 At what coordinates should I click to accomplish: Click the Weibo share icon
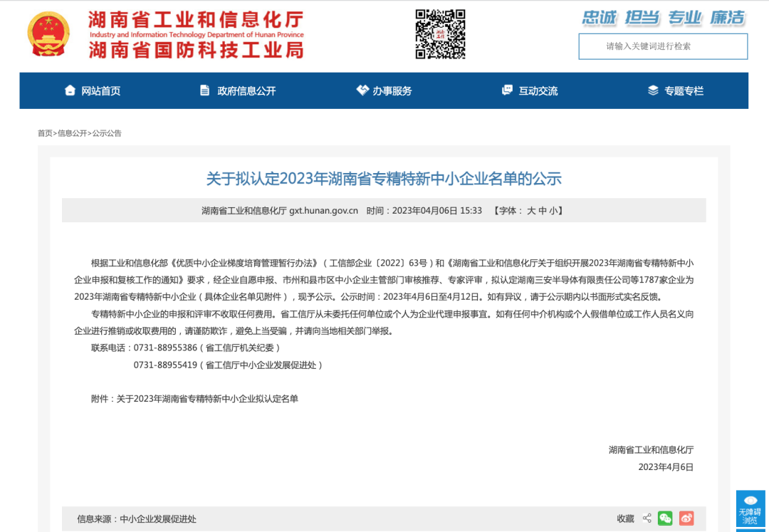point(686,518)
